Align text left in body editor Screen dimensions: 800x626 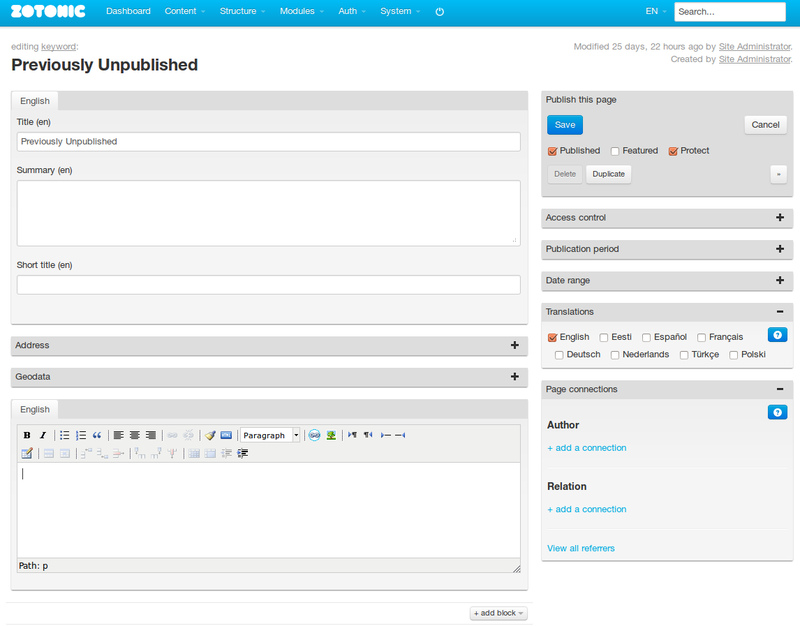(x=118, y=435)
